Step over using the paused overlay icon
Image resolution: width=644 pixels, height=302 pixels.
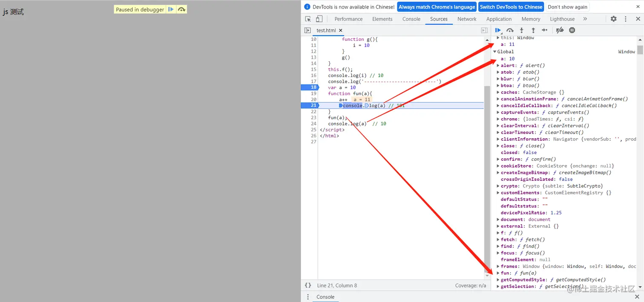coord(181,9)
